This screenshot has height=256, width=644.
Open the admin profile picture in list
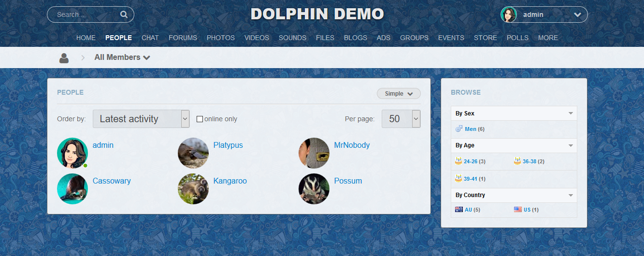(72, 153)
